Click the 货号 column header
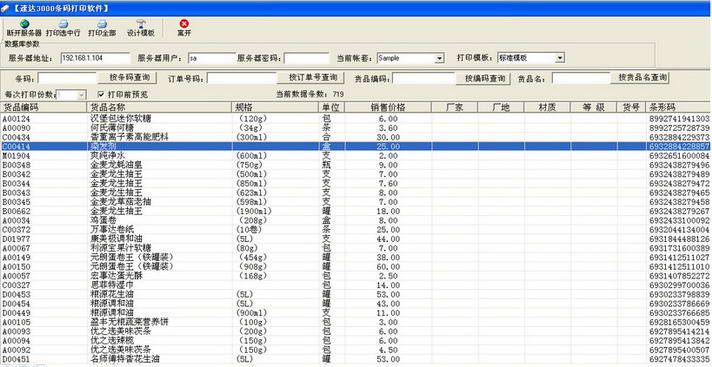 pos(631,107)
